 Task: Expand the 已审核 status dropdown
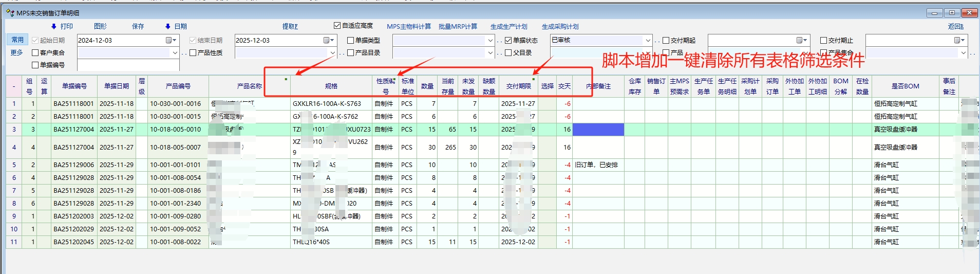(648, 40)
